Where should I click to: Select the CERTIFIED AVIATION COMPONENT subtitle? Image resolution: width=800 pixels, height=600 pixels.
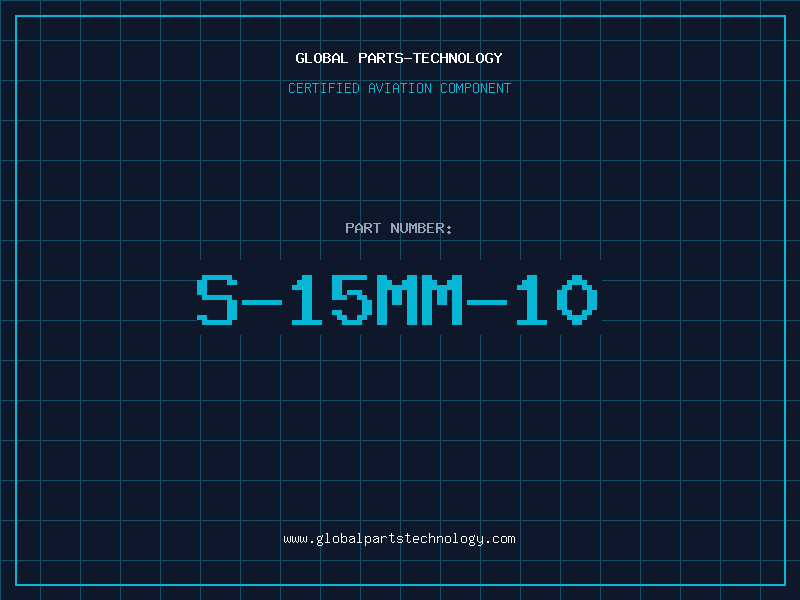[399, 88]
